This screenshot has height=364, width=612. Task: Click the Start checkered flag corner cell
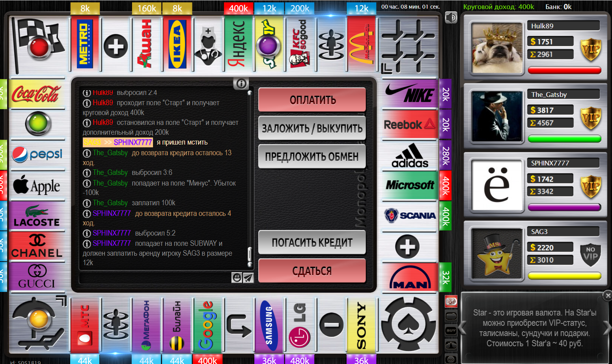pyautogui.click(x=38, y=46)
